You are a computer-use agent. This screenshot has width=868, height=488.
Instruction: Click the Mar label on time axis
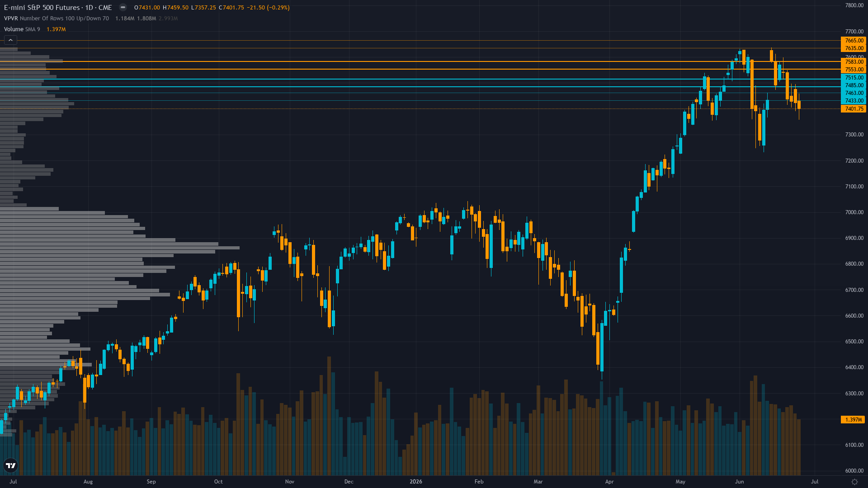(538, 482)
